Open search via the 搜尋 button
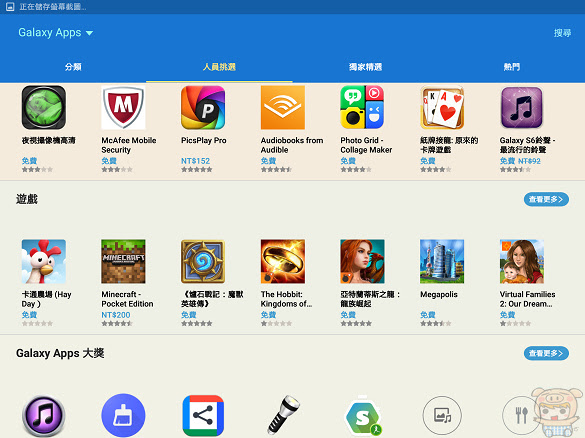585x438 pixels. click(x=562, y=33)
